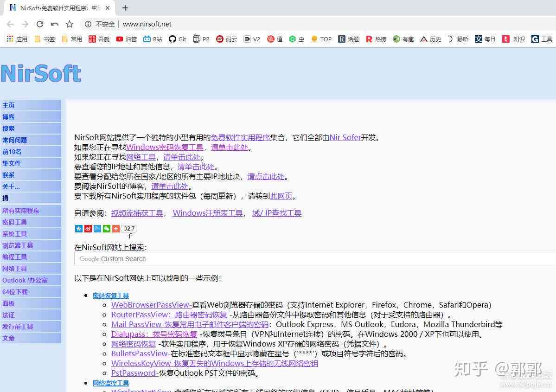Go forward with the forward arrow
556x392 pixels.
coord(25,24)
